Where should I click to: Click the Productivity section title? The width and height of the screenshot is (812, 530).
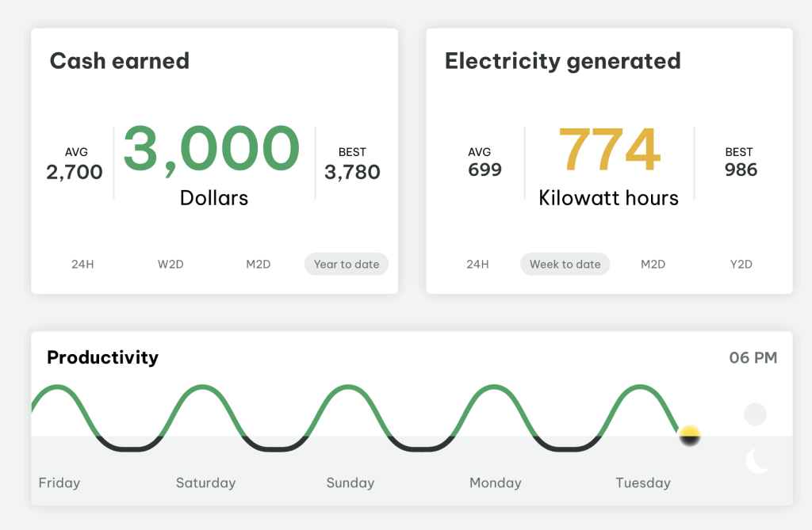pos(102,357)
